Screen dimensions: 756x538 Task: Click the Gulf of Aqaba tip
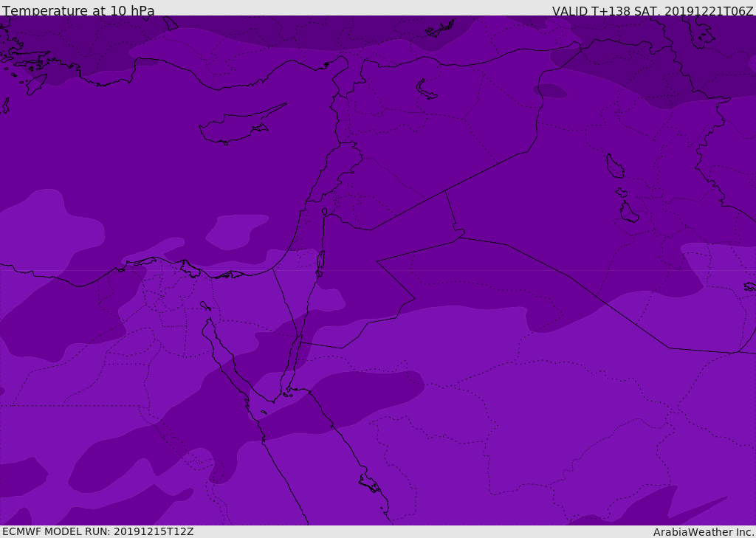pos(300,337)
